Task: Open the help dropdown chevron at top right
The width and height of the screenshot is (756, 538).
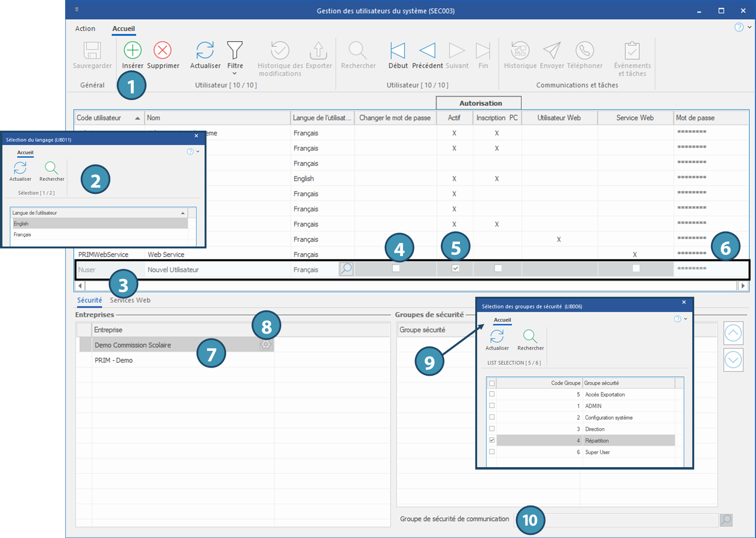Action: (750, 27)
